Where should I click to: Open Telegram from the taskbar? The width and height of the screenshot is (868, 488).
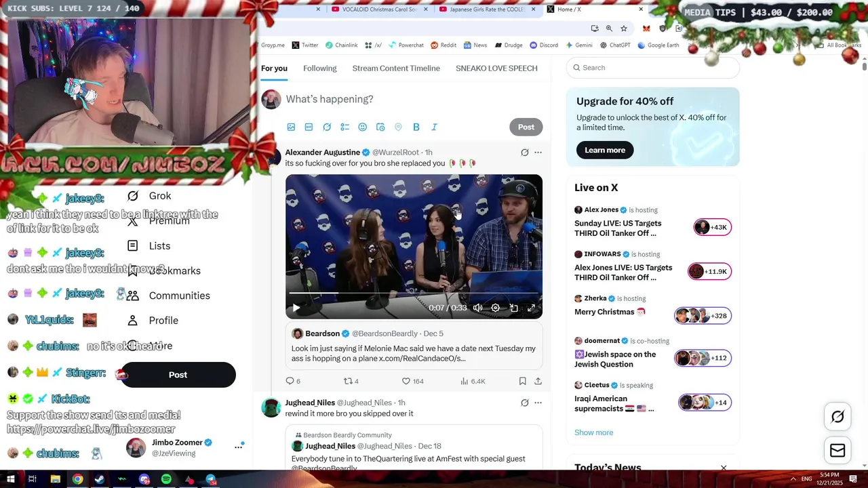[x=211, y=479]
